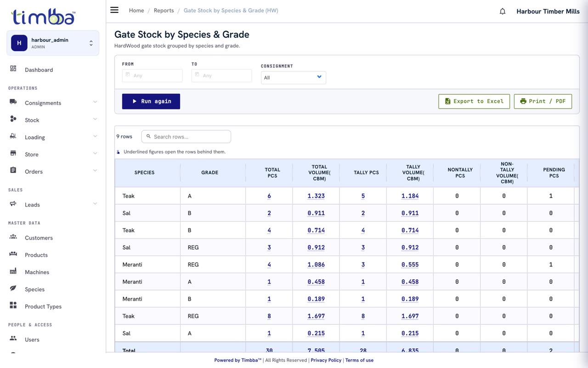Click the Run again button

pos(151,101)
